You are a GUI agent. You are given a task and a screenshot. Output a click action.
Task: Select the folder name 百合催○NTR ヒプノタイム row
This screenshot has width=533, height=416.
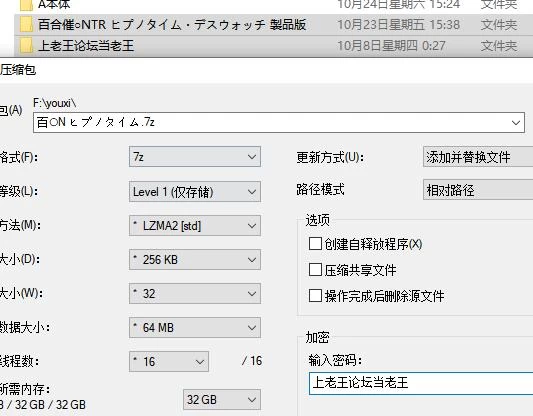click(172, 24)
